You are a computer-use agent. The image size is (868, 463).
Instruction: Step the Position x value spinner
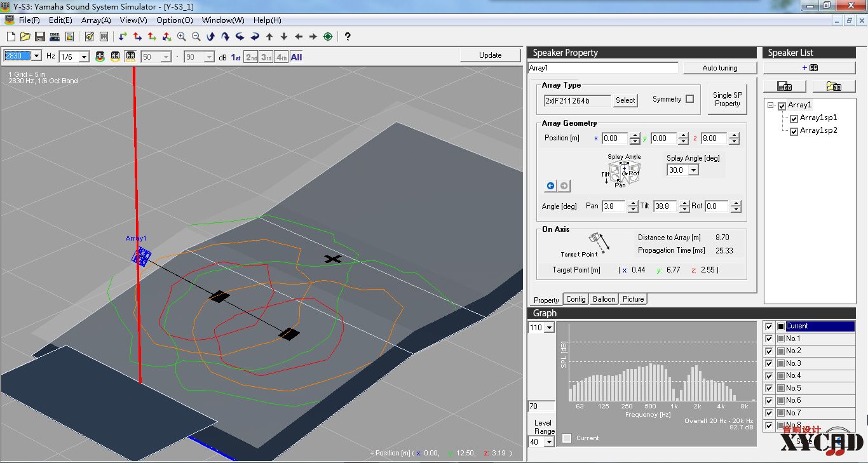click(634, 138)
